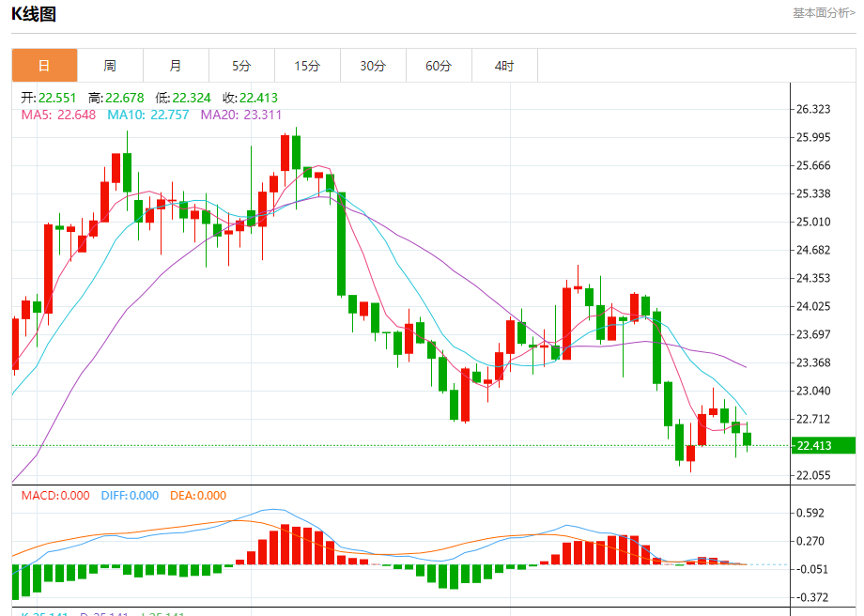Click the 22.712 price axis label
Image resolution: width=864 pixels, height=616 pixels.
coord(813,419)
